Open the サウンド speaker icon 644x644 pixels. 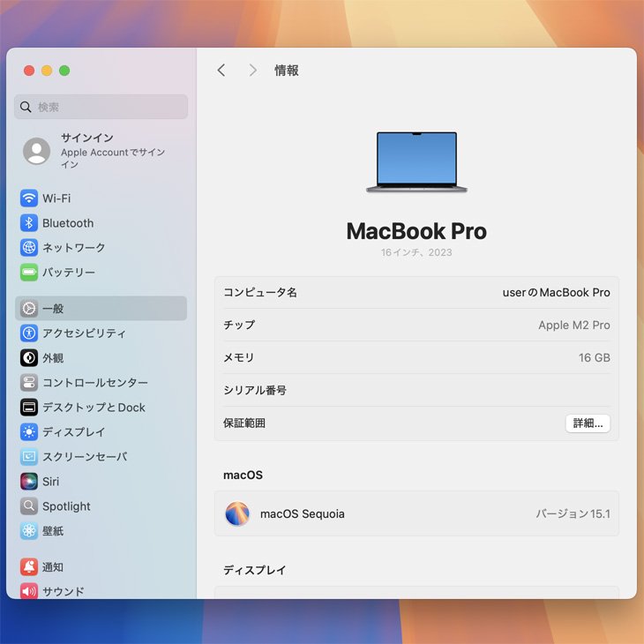tap(29, 591)
